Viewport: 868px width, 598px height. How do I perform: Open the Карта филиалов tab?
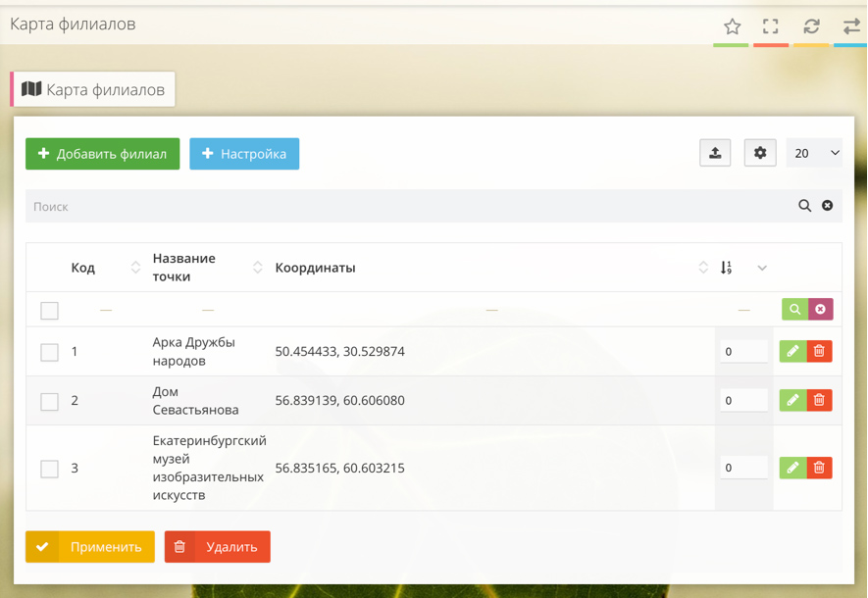94,89
